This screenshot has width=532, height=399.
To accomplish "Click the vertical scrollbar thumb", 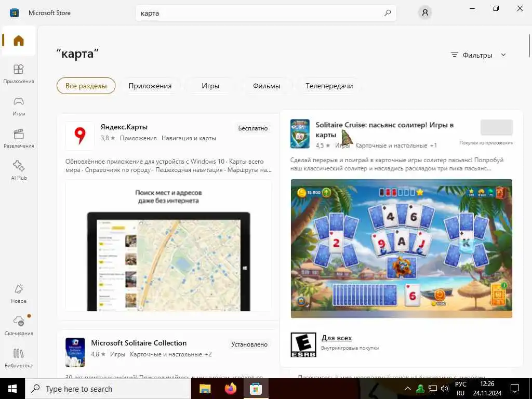I will click(x=529, y=46).
